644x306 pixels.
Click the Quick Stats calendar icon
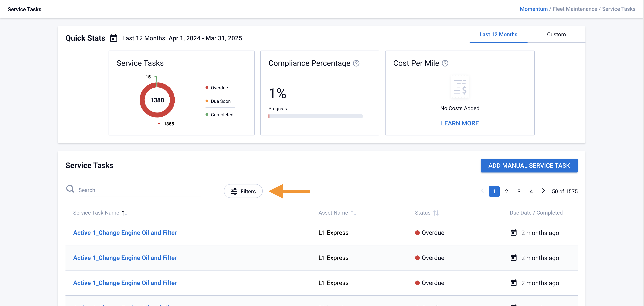114,38
